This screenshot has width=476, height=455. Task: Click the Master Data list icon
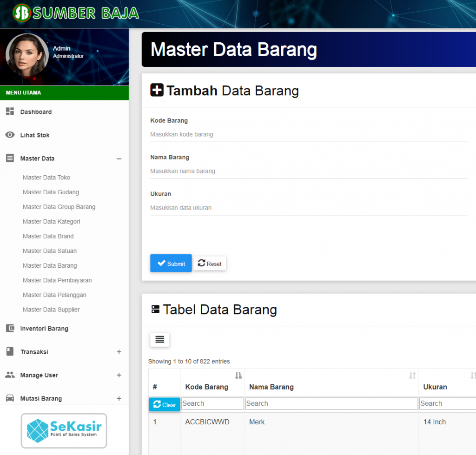(x=10, y=158)
